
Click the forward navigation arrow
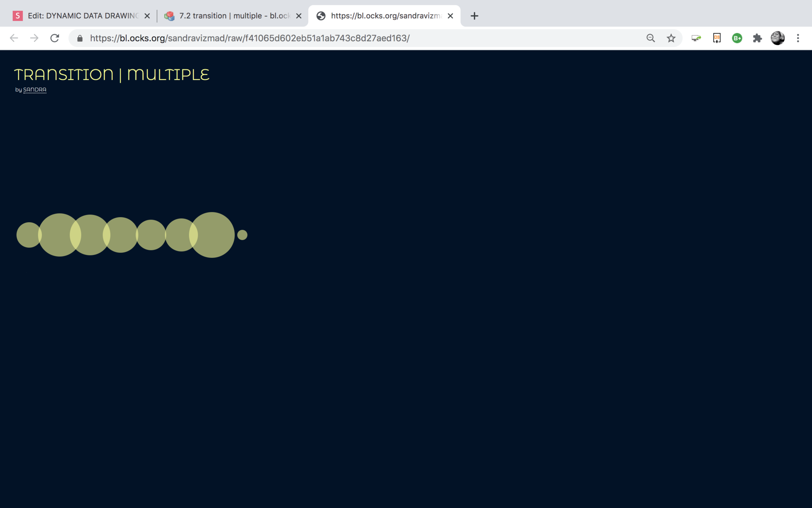[34, 38]
